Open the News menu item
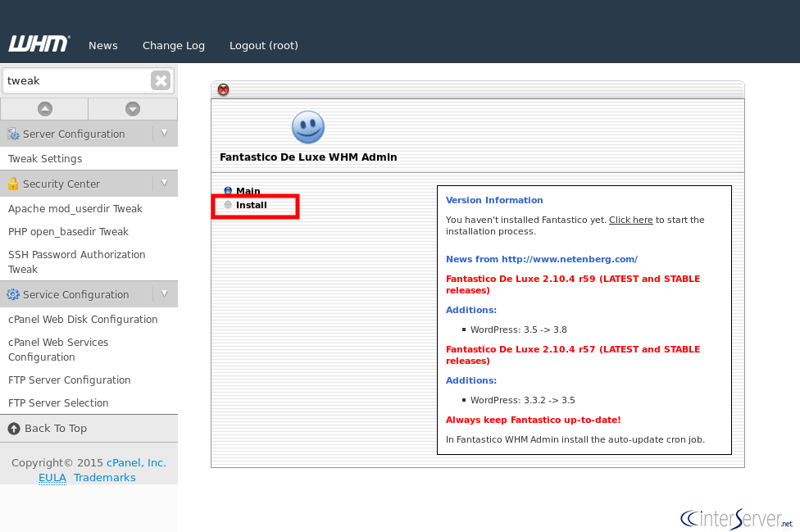Image resolution: width=800 pixels, height=532 pixels. point(103,45)
